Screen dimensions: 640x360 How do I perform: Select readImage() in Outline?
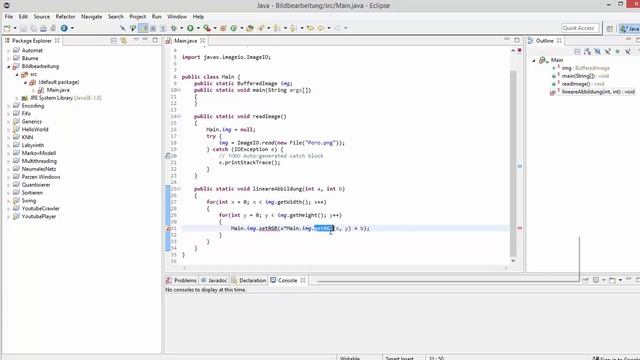point(576,84)
